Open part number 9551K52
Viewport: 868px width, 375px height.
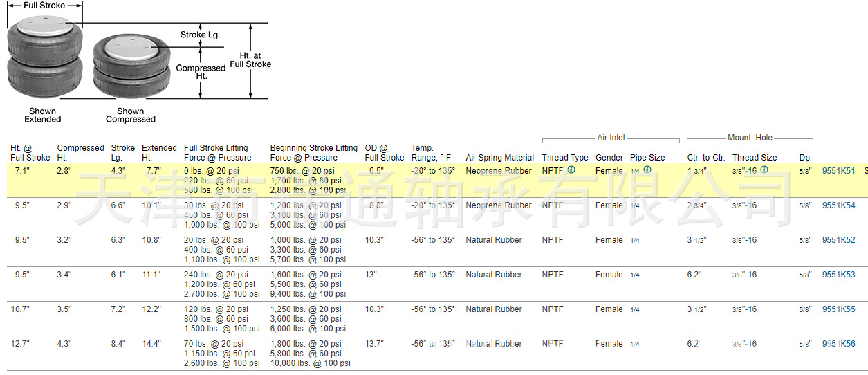(838, 240)
